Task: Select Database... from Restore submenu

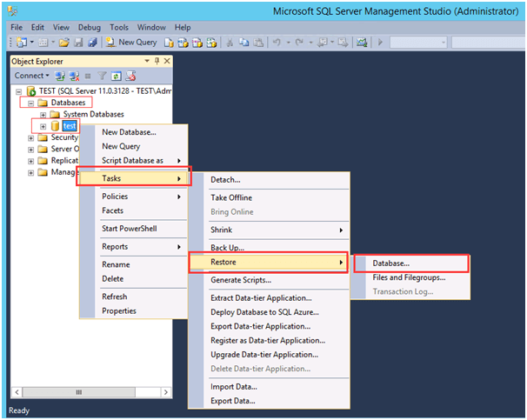Action: click(x=391, y=263)
